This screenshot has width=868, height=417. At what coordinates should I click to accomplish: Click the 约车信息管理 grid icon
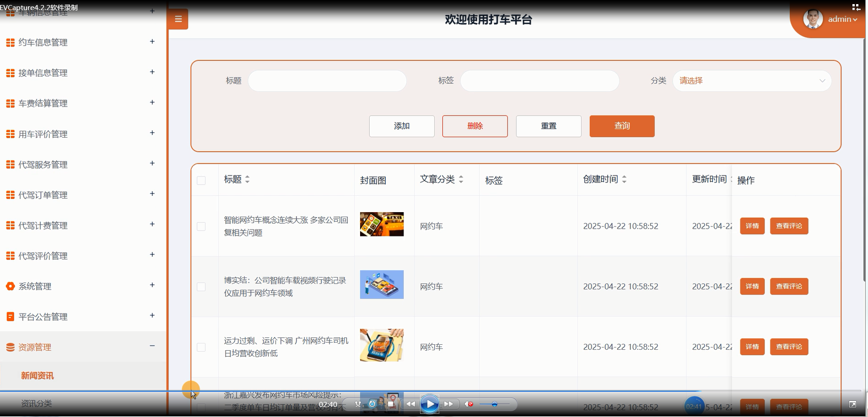coord(10,43)
